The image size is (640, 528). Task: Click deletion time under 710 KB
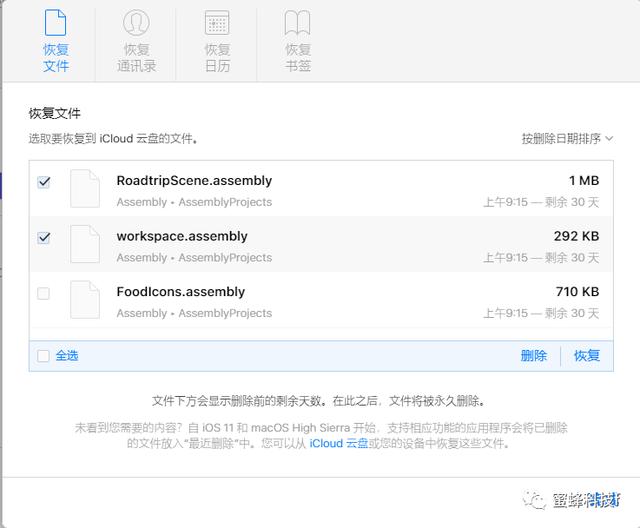pyautogui.click(x=541, y=313)
